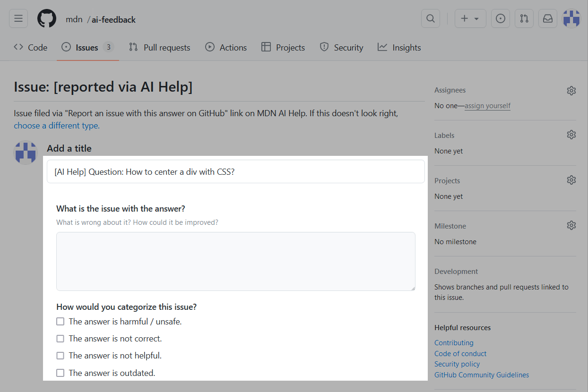
Task: Click the issue description text area
Action: (235, 261)
